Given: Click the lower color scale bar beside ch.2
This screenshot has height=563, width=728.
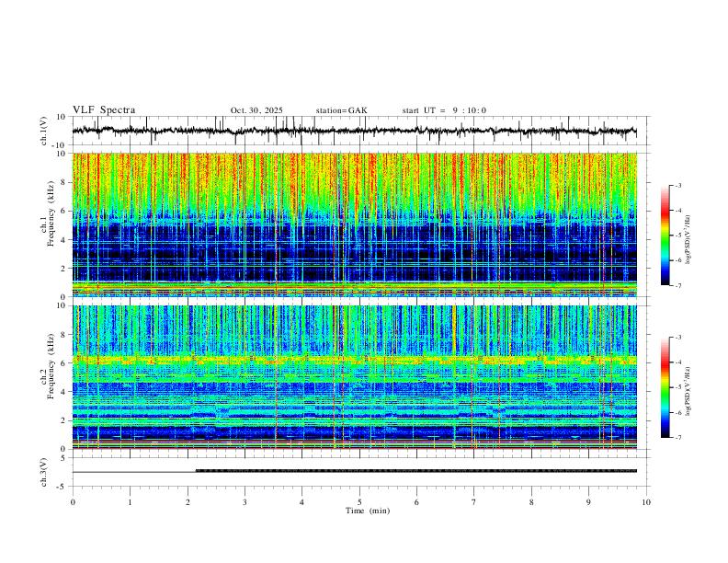Looking at the screenshot, I should (665, 387).
